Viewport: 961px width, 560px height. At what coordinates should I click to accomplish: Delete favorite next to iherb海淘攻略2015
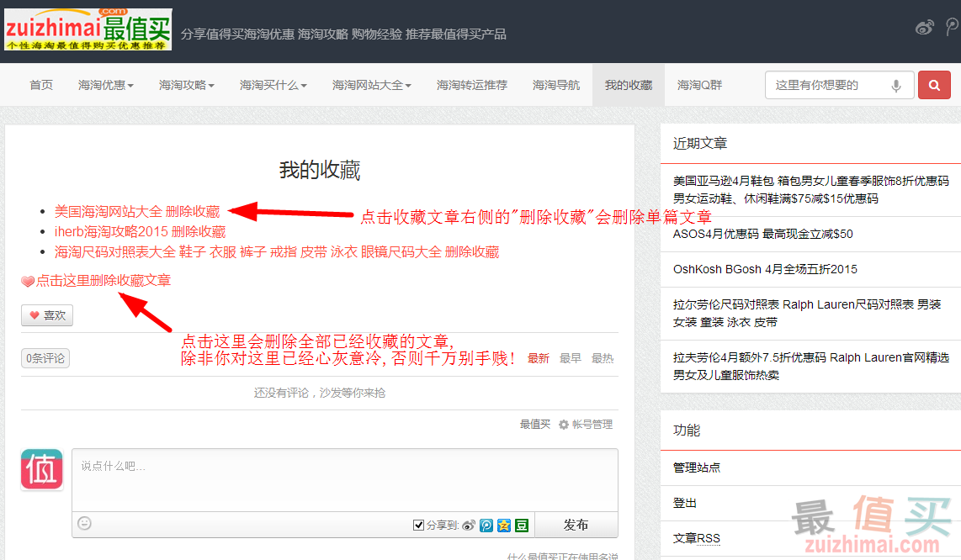(x=199, y=232)
